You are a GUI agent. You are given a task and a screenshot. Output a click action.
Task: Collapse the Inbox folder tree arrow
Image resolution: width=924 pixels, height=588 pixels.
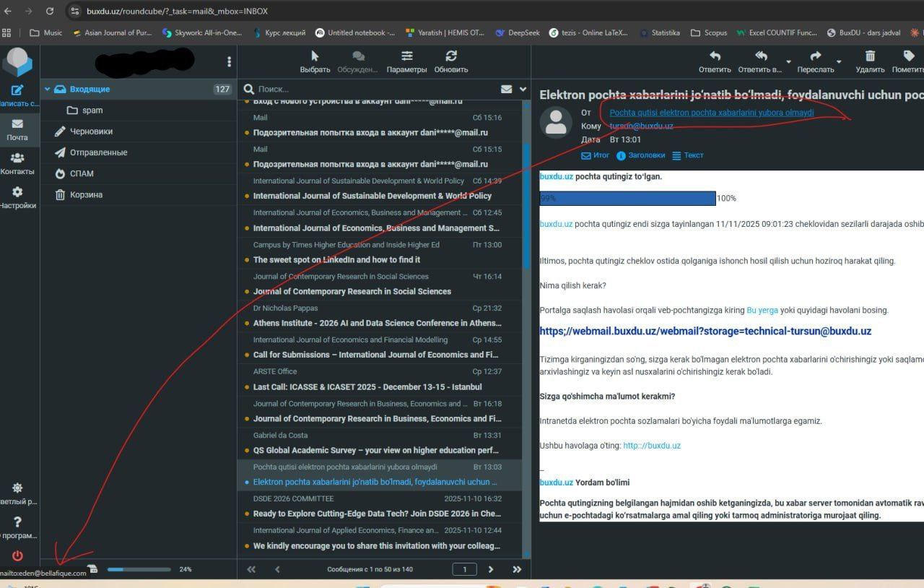pos(47,89)
